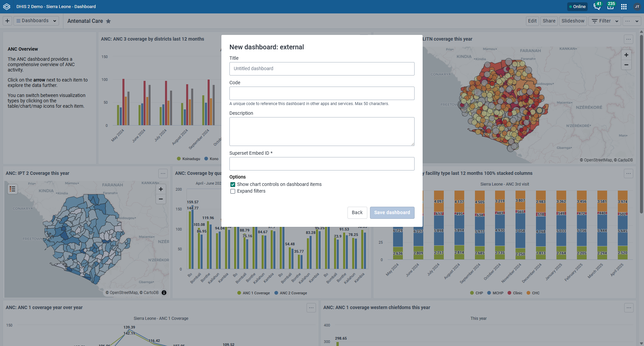Screen dimensions: 644x346
Task: Open the JT user profile avatar
Action: tap(637, 7)
